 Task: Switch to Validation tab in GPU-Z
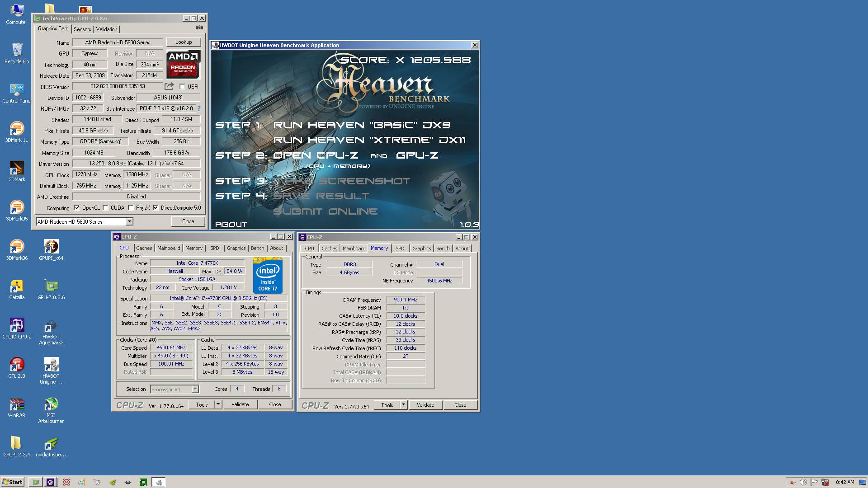tap(107, 29)
